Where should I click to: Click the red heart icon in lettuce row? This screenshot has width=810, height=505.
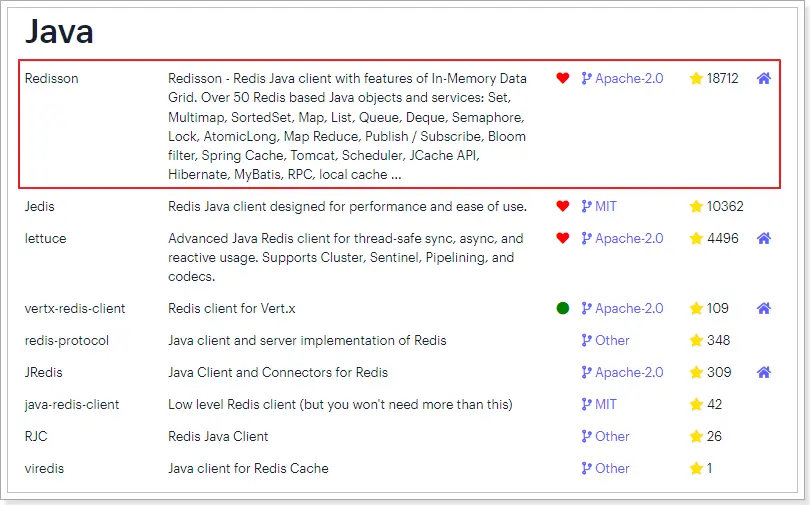click(563, 238)
